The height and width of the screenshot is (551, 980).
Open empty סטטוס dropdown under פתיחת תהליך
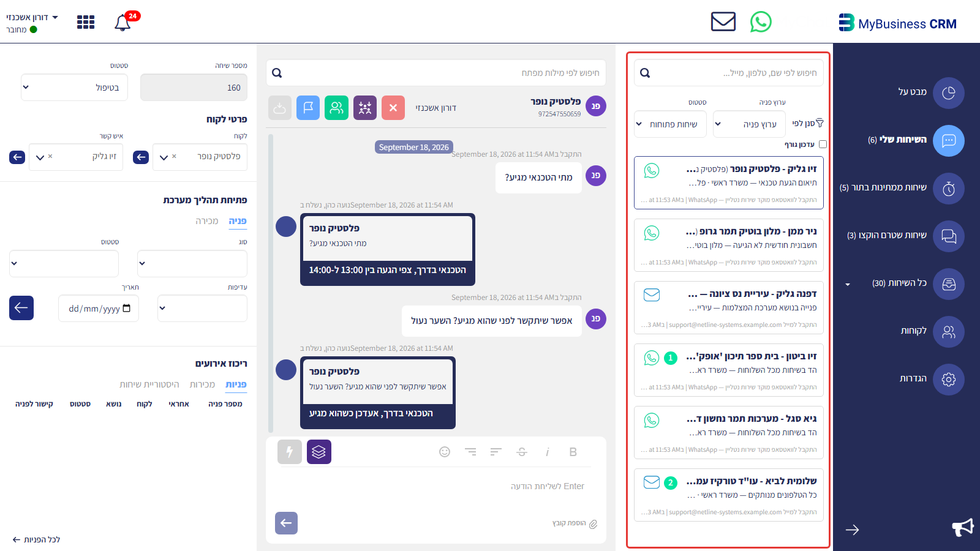click(x=64, y=264)
